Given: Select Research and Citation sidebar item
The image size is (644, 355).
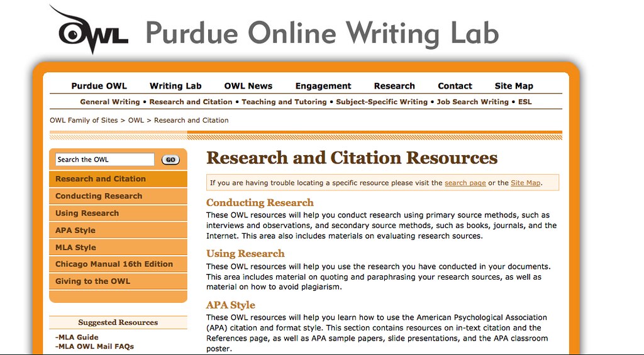Looking at the screenshot, I should (x=118, y=179).
